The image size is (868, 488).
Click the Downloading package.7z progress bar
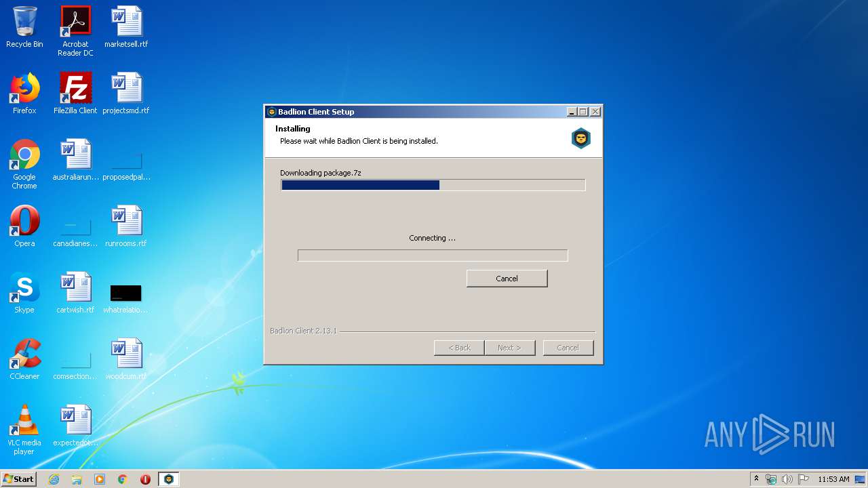click(x=433, y=185)
